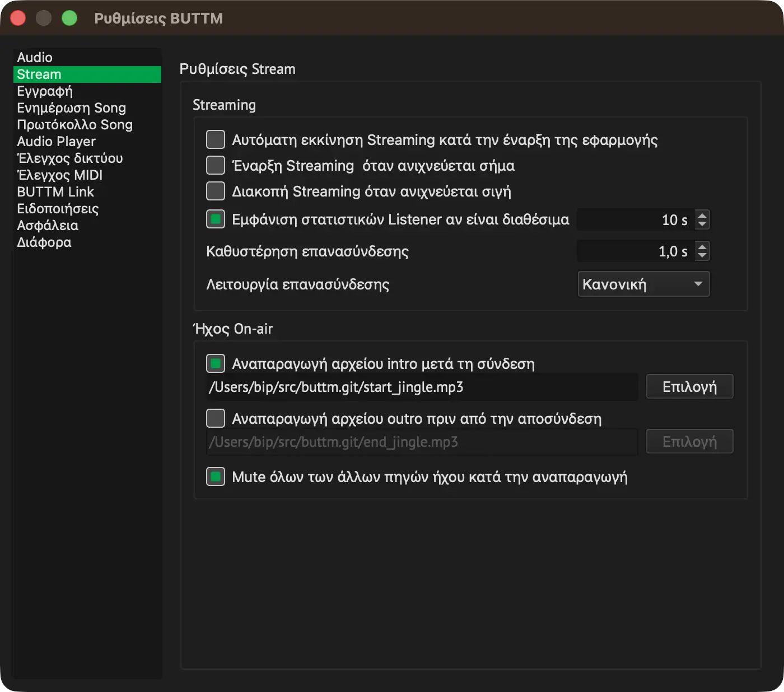Screen dimensions: 784x692
Task: Open Έλεγχος MIDI settings
Action: pyautogui.click(x=87, y=175)
